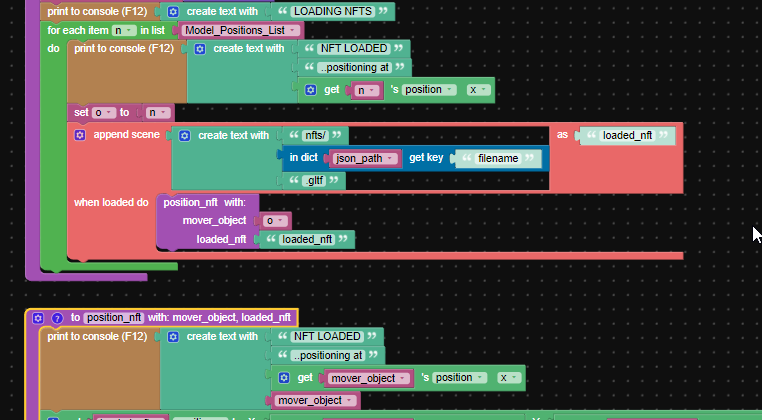Edit the LOADING NFTS text field

(333, 11)
